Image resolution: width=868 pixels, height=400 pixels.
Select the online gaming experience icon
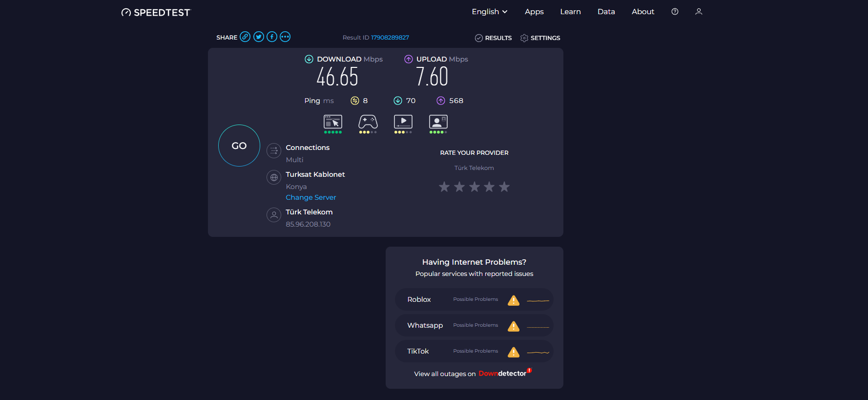tap(368, 122)
